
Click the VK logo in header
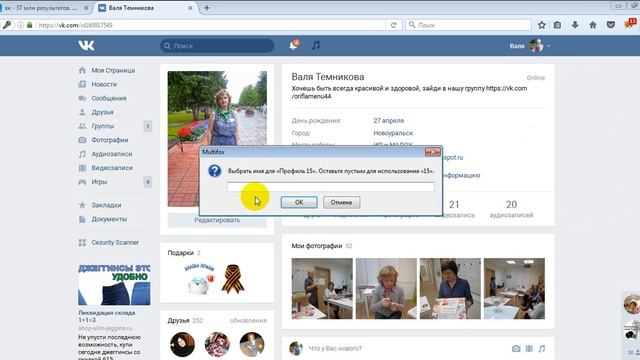coord(86,45)
